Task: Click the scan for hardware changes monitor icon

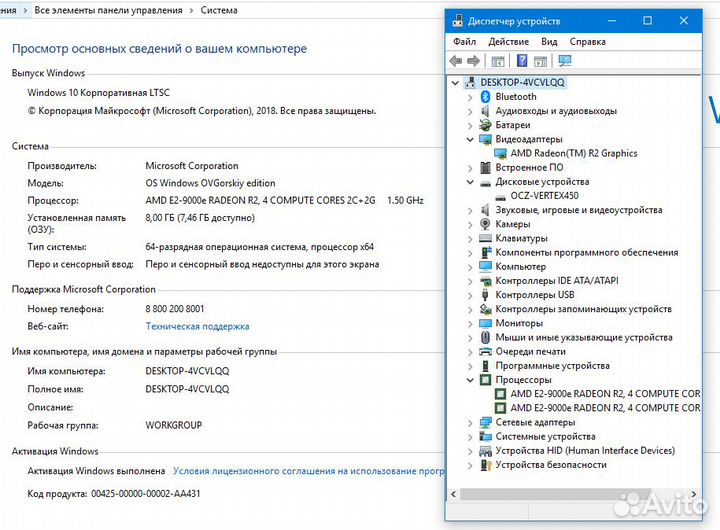Action: (x=565, y=61)
